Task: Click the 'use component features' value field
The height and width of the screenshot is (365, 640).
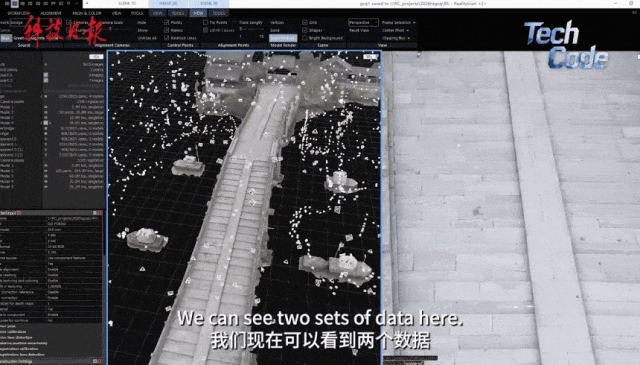Action: click(73, 258)
